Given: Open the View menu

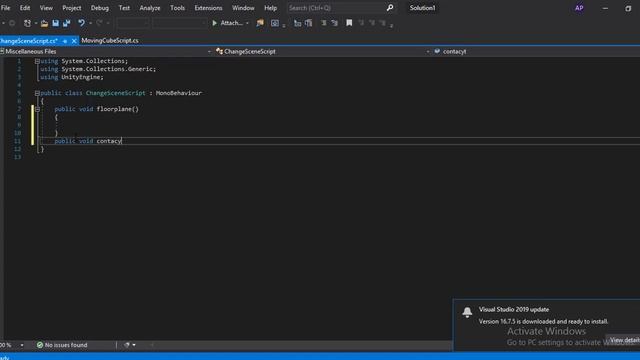Looking at the screenshot, I should click(x=46, y=8).
